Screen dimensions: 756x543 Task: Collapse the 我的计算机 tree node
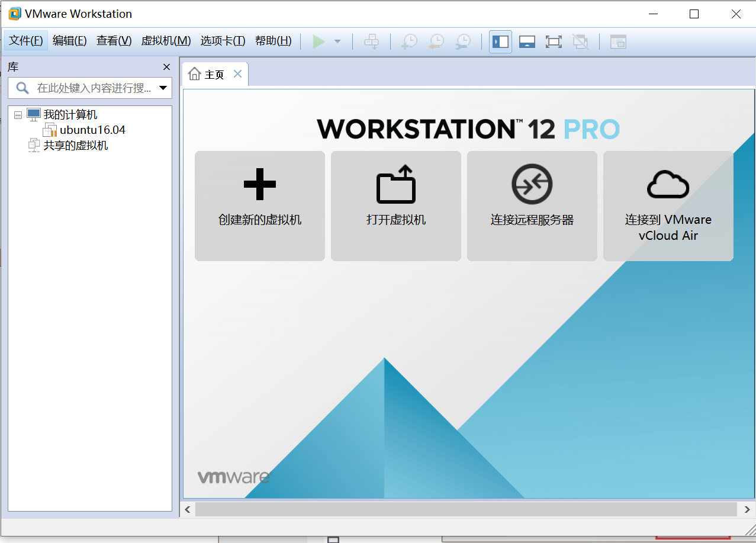(x=18, y=115)
